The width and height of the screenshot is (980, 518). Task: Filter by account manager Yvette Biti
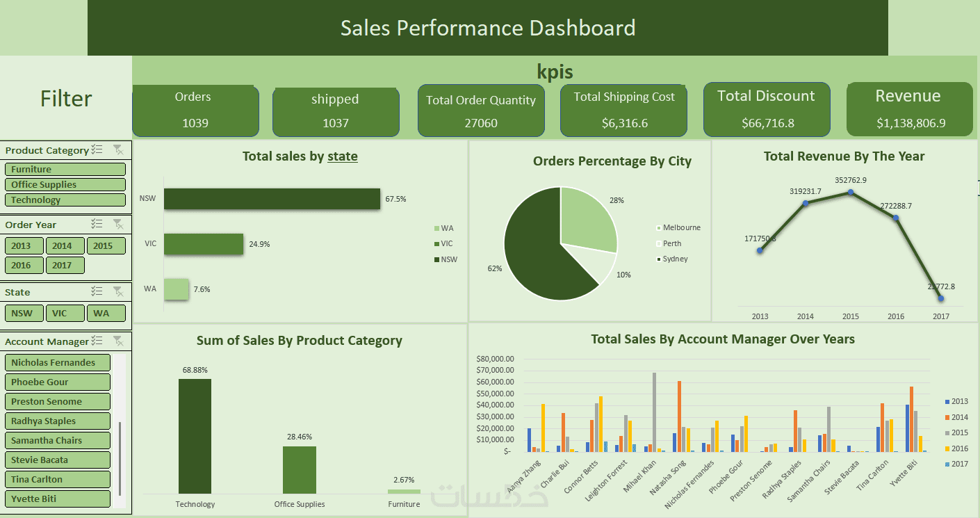[x=58, y=499]
